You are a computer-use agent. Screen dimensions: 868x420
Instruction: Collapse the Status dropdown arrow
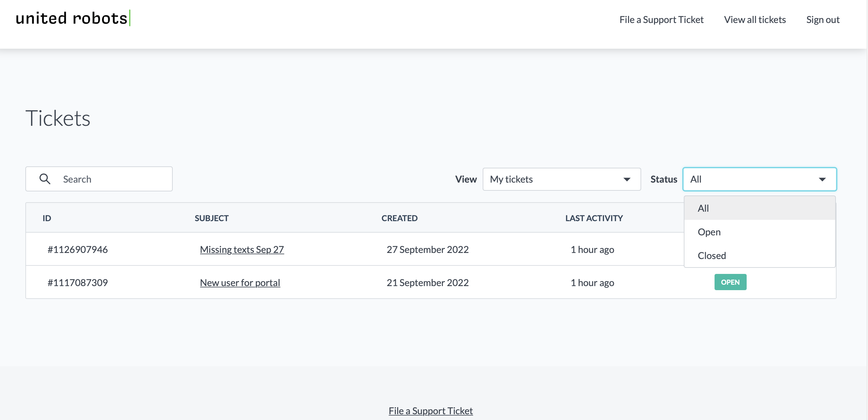click(x=822, y=179)
